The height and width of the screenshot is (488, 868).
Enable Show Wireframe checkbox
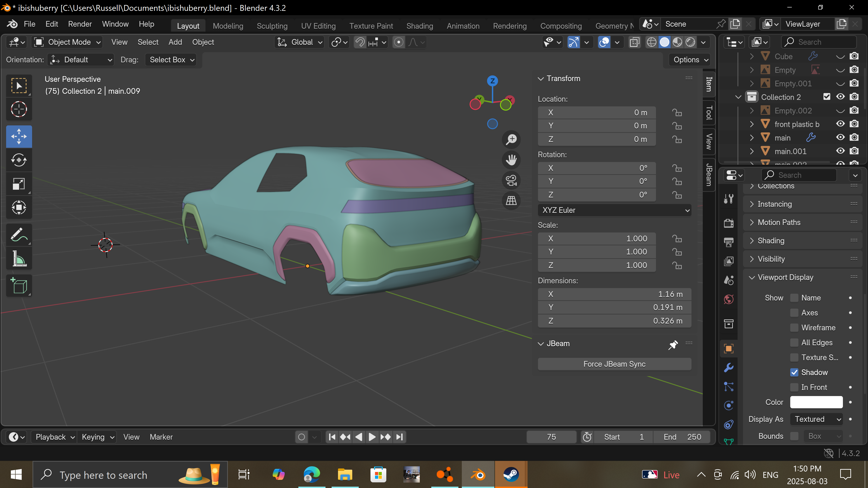pyautogui.click(x=794, y=328)
